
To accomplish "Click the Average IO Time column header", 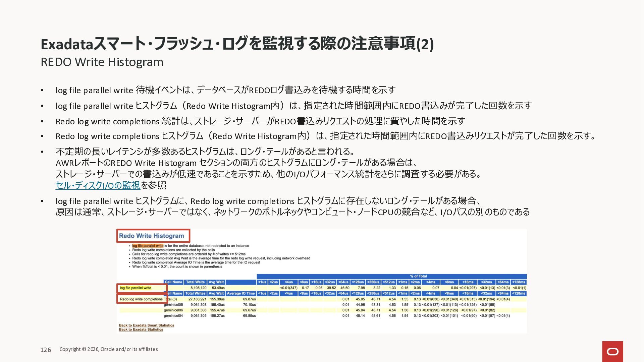I will click(x=241, y=293).
